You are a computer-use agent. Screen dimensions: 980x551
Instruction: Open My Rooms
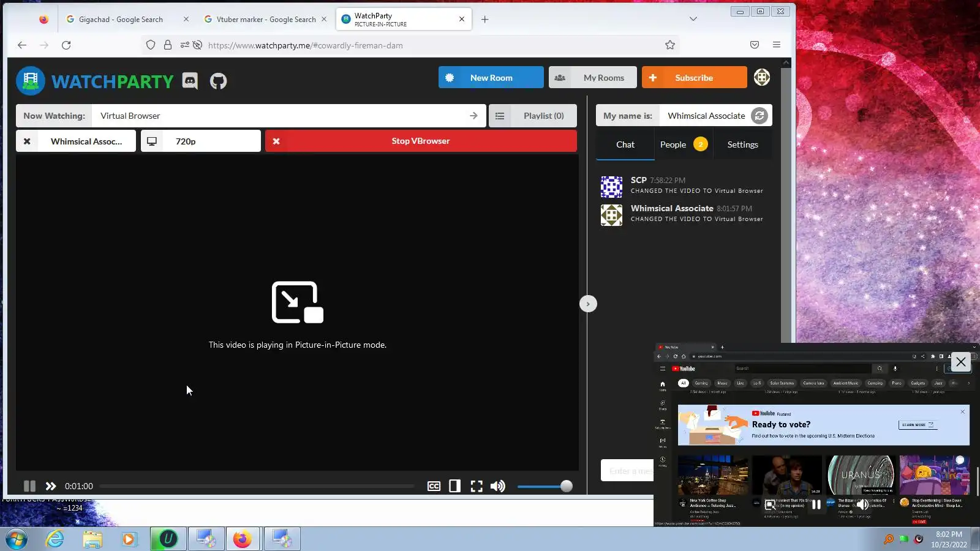tap(593, 78)
